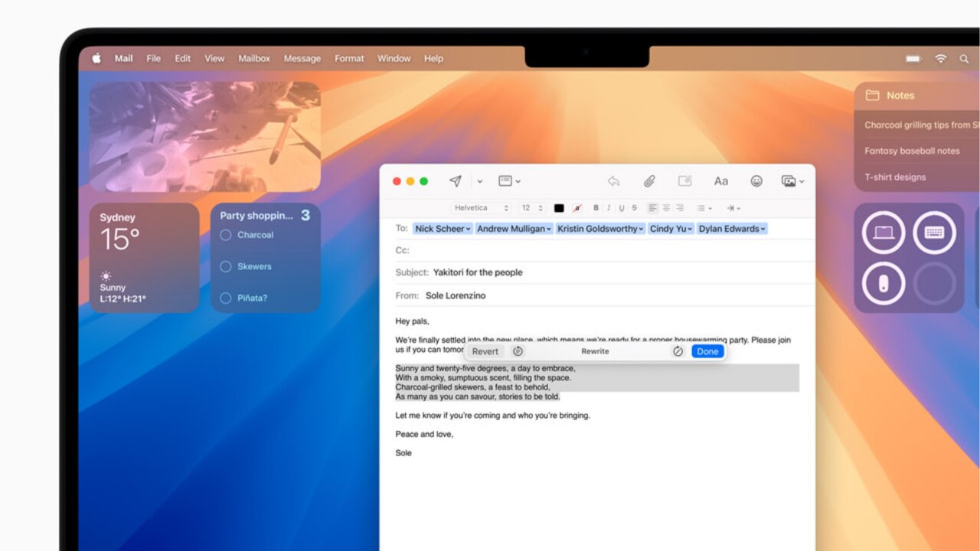Image resolution: width=980 pixels, height=551 pixels.
Task: Click the laptop battery ring icon
Action: tap(884, 233)
